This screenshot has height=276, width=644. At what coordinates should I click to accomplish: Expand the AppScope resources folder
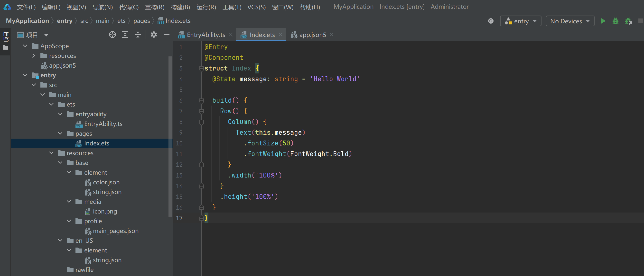coord(34,56)
